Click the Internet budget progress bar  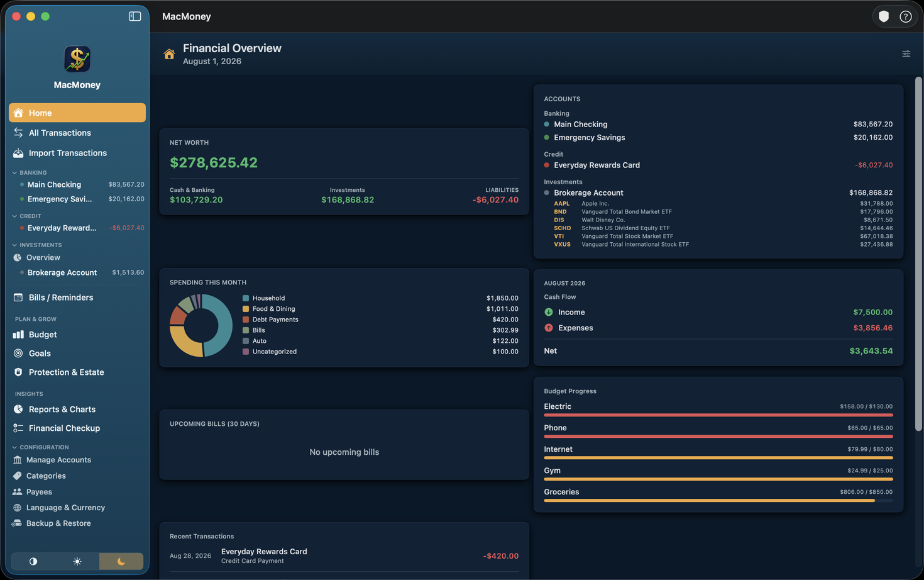[x=718, y=458]
